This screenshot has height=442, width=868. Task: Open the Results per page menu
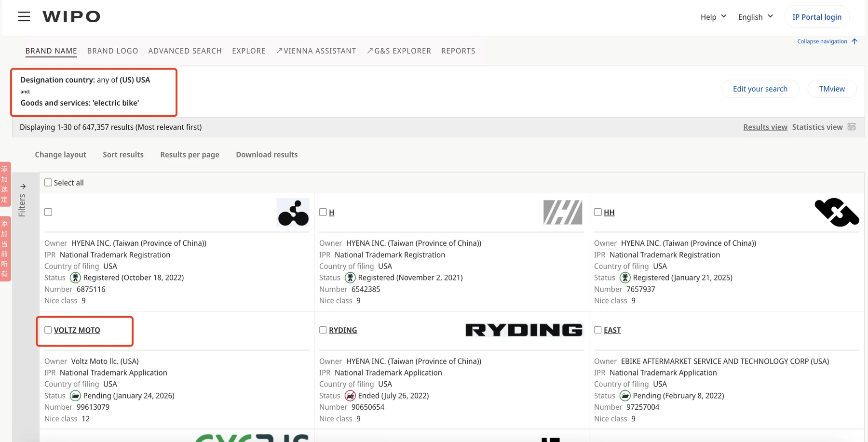(x=190, y=155)
